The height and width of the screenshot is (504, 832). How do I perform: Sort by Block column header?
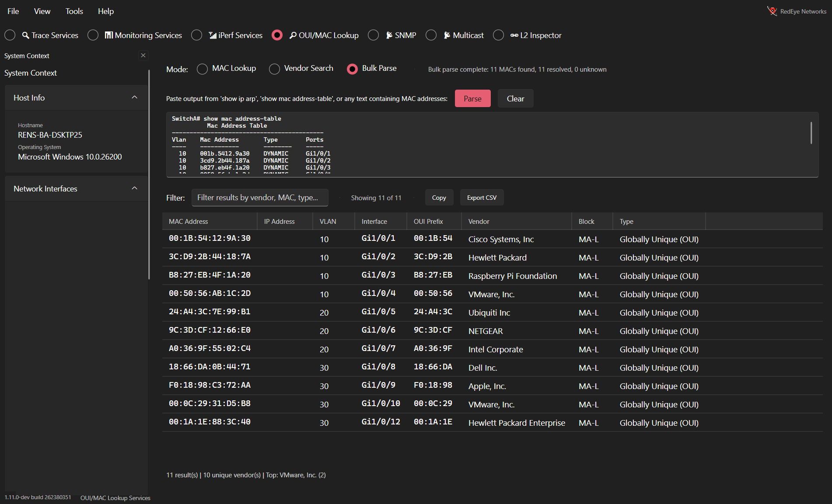point(592,221)
